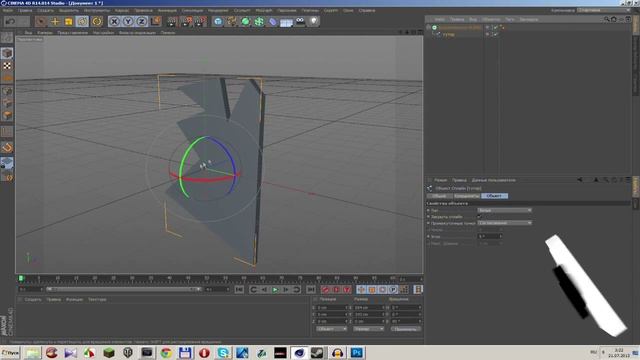This screenshot has height=360, width=640.
Task: Toggle the Z axis lock
Action: point(142,21)
